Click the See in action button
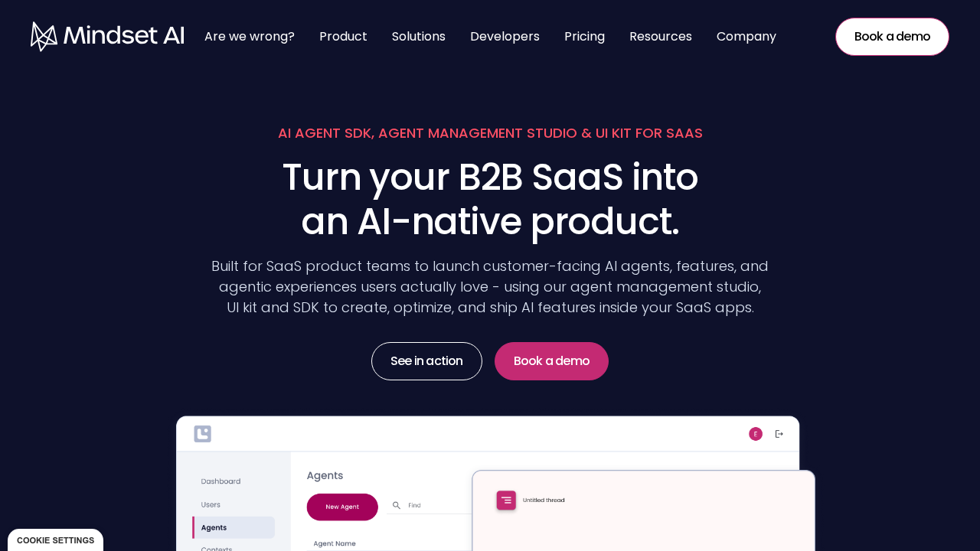980x551 pixels. point(426,361)
